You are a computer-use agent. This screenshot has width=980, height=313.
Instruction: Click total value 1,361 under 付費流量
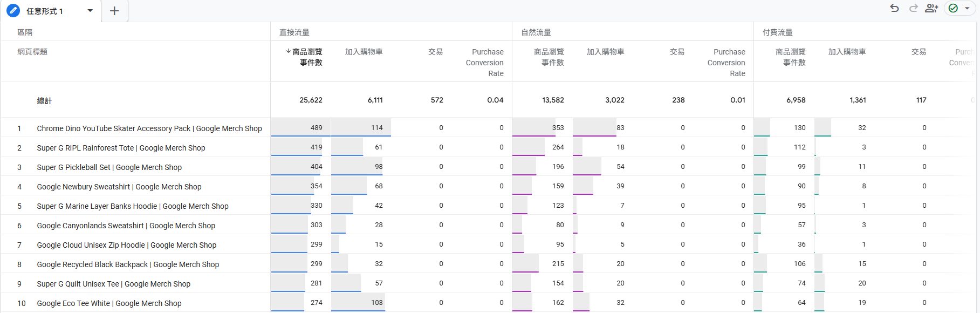click(858, 100)
